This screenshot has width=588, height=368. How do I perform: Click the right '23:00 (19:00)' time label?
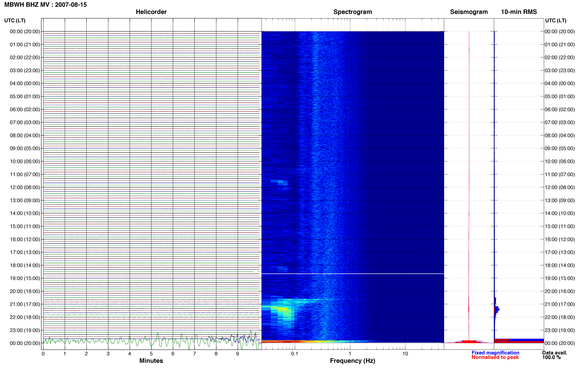point(560,330)
